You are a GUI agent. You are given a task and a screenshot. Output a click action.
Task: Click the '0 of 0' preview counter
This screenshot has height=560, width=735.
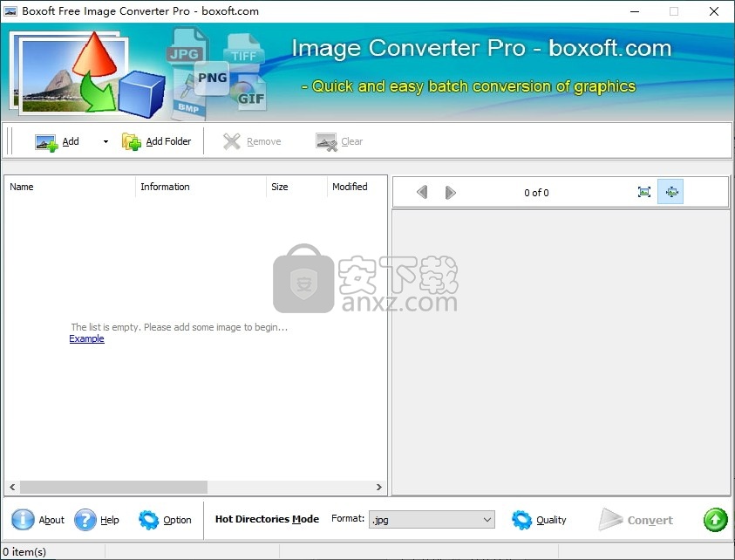pyautogui.click(x=536, y=193)
